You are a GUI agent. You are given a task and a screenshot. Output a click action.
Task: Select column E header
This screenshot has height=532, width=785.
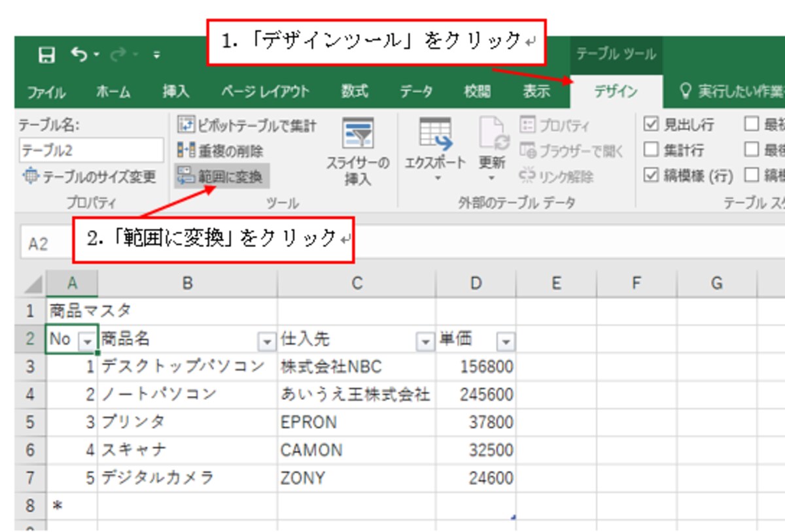click(556, 284)
